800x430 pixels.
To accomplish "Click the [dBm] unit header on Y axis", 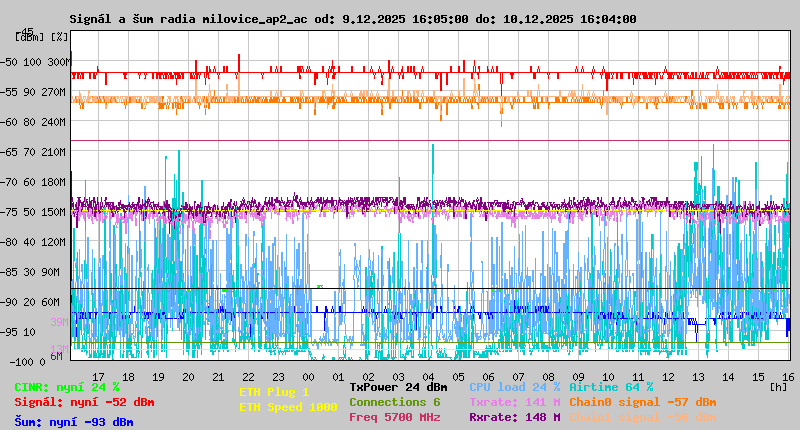I will [x=29, y=36].
